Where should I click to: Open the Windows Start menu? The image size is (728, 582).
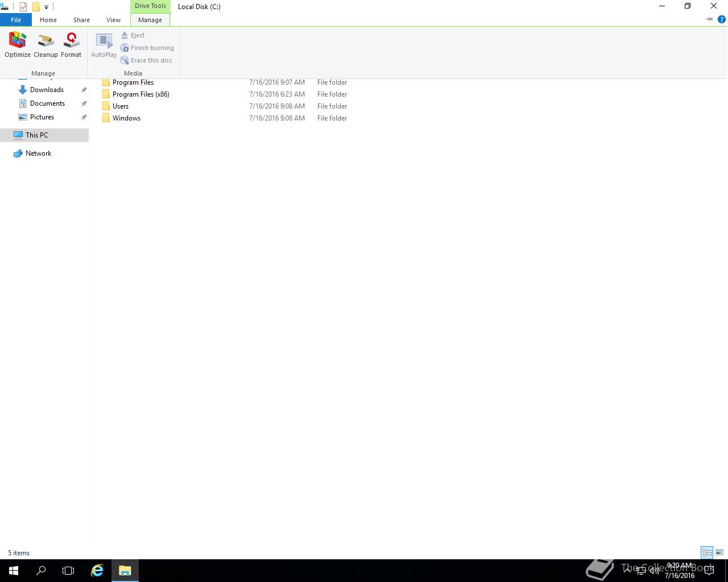coord(14,571)
